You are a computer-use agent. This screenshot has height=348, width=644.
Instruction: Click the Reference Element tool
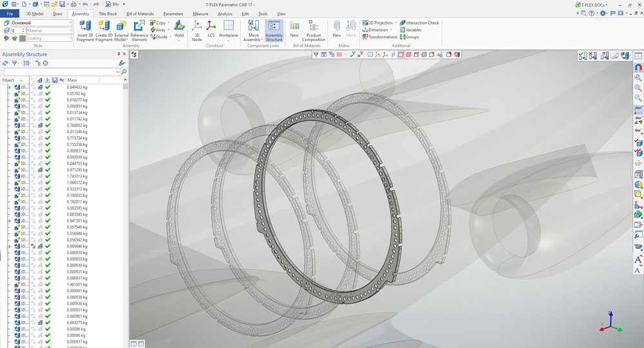pyautogui.click(x=139, y=30)
